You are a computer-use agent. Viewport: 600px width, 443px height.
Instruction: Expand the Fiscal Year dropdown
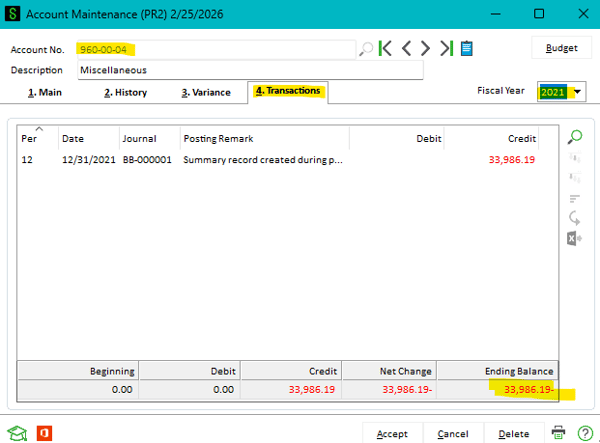pyautogui.click(x=577, y=92)
